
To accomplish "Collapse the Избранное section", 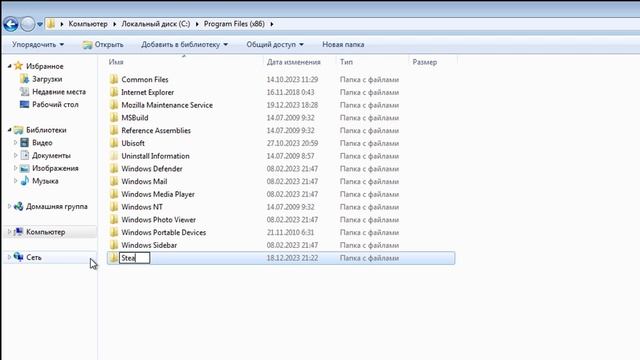I will pyautogui.click(x=9, y=66).
